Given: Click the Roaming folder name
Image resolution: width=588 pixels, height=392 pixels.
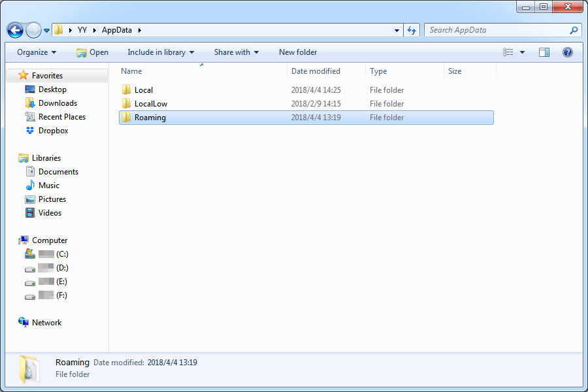Looking at the screenshot, I should pyautogui.click(x=150, y=118).
